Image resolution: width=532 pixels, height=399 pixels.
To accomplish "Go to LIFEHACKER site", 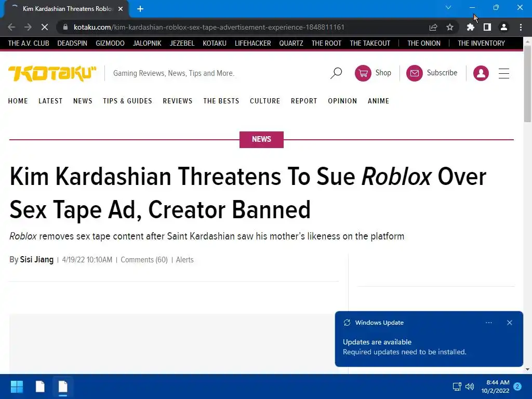I will tap(253, 44).
